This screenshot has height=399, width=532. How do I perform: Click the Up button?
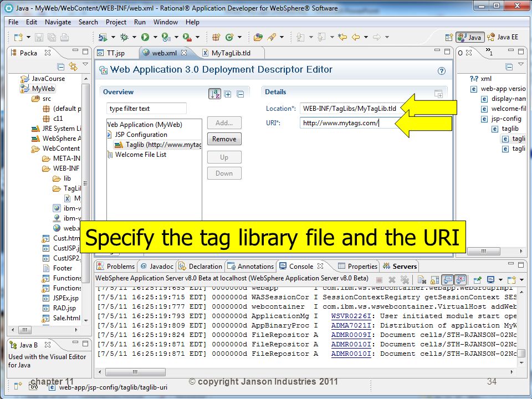[x=224, y=157]
